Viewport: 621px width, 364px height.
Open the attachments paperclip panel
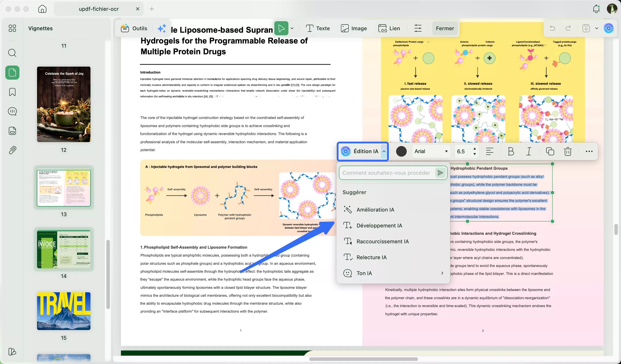tap(12, 150)
